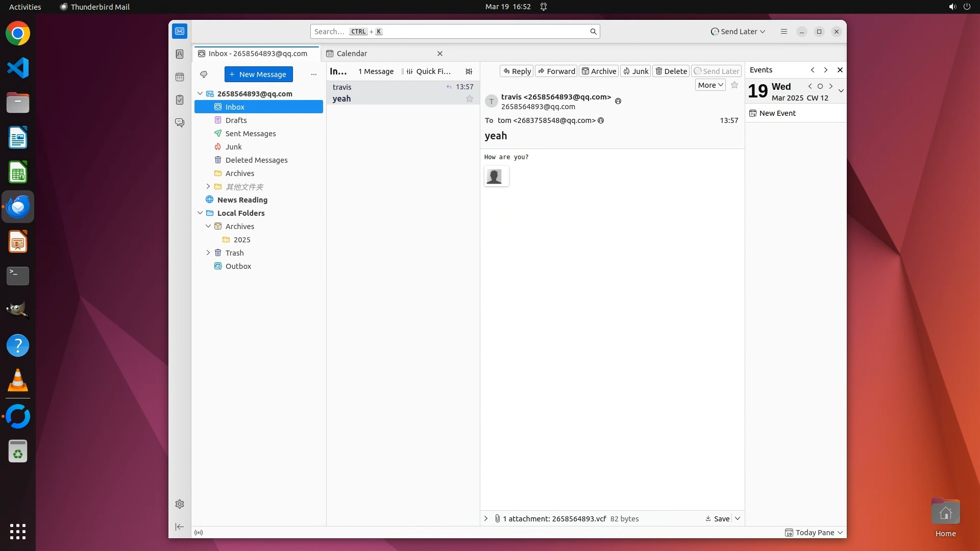Expand the 其他文件夹 folder
The height and width of the screenshot is (551, 980).
(208, 187)
